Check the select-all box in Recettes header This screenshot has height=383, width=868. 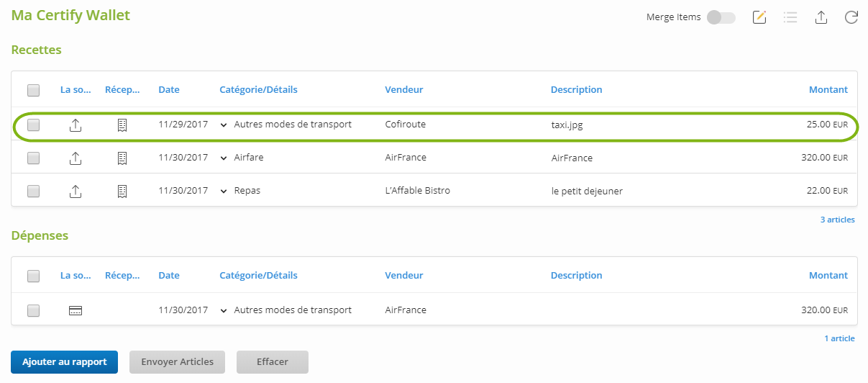click(33, 90)
